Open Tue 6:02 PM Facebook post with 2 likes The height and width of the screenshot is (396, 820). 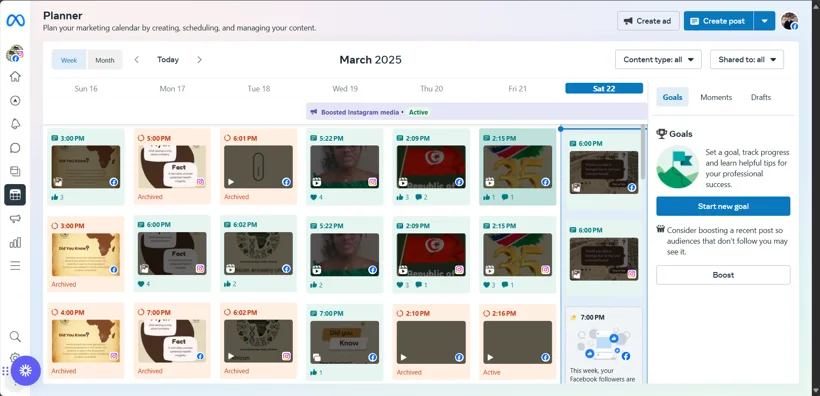258,254
